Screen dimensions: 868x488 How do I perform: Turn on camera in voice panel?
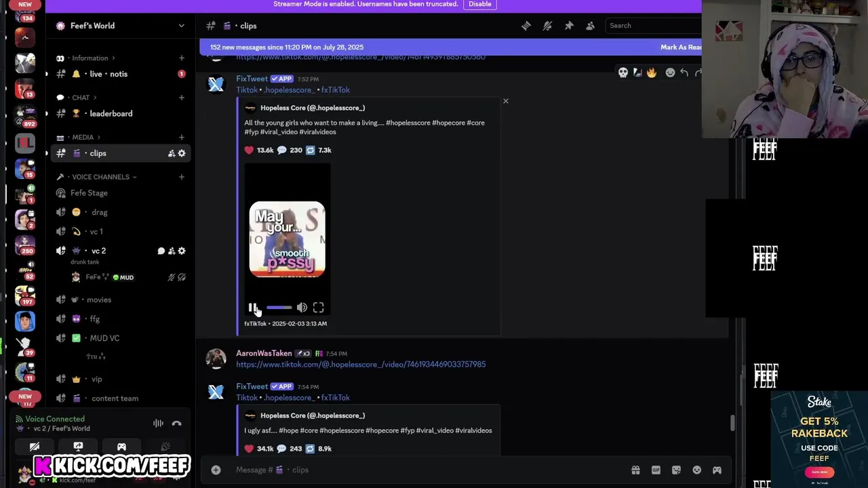(x=35, y=447)
